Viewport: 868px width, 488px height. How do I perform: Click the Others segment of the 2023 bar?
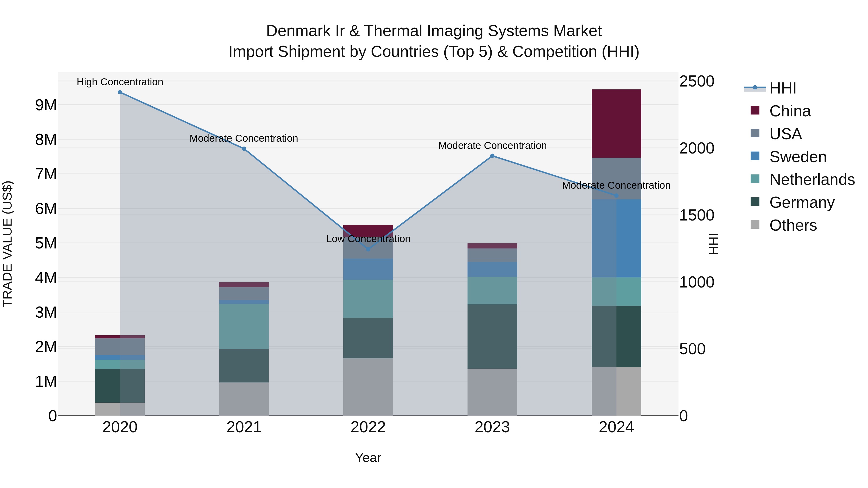pos(492,392)
